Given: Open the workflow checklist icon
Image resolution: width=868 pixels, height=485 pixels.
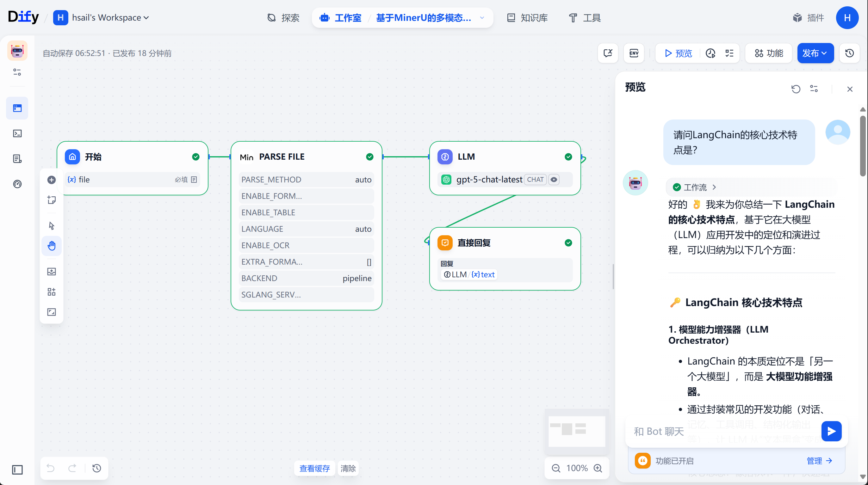Looking at the screenshot, I should (x=729, y=53).
